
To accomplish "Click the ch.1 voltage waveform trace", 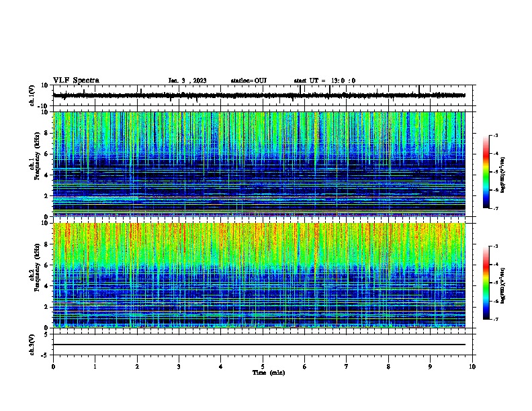I will coord(259,95).
